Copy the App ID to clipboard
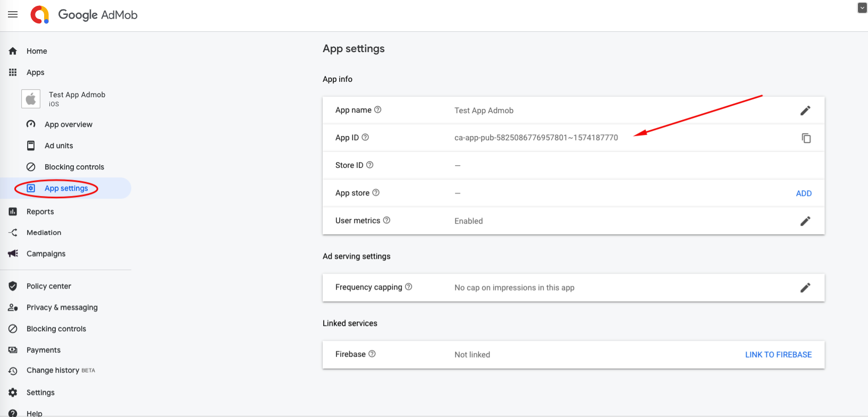The height and width of the screenshot is (417, 868). click(x=806, y=138)
